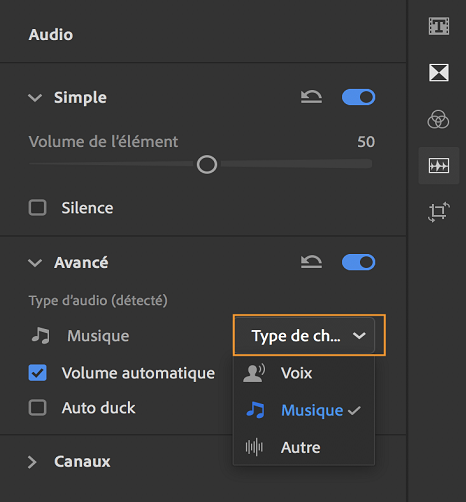Collapse the Avancé section chevron
This screenshot has height=502, width=466.
35,263
